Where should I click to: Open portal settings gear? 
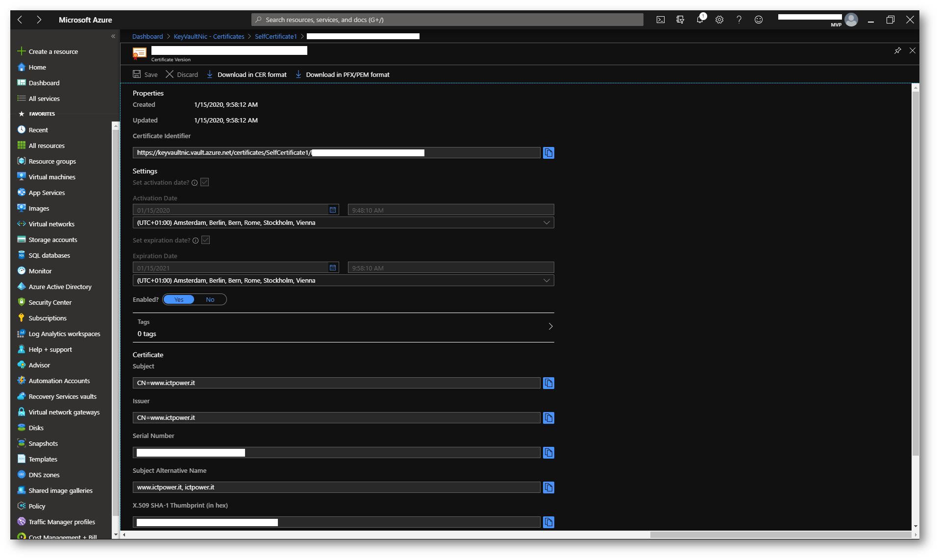point(719,20)
